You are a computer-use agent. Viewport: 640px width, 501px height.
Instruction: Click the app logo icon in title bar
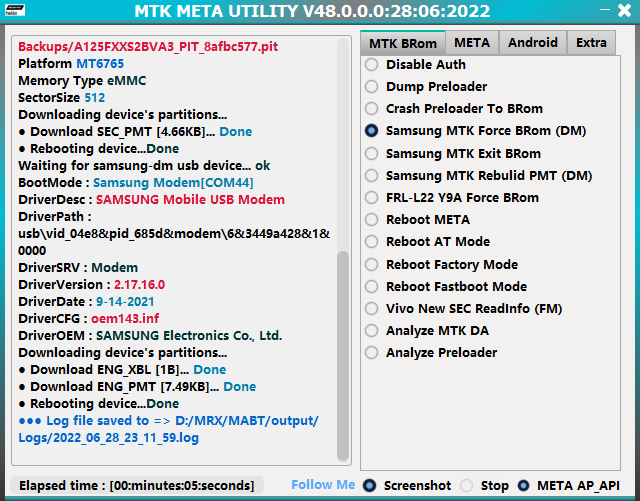[15, 10]
